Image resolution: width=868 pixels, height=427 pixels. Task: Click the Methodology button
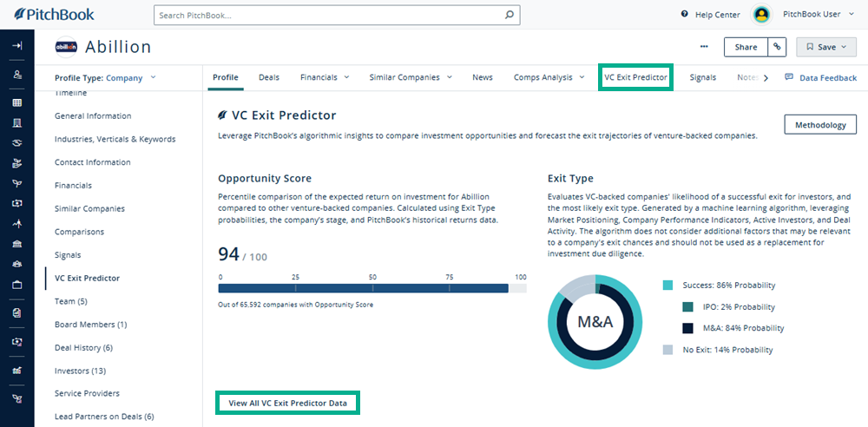820,125
